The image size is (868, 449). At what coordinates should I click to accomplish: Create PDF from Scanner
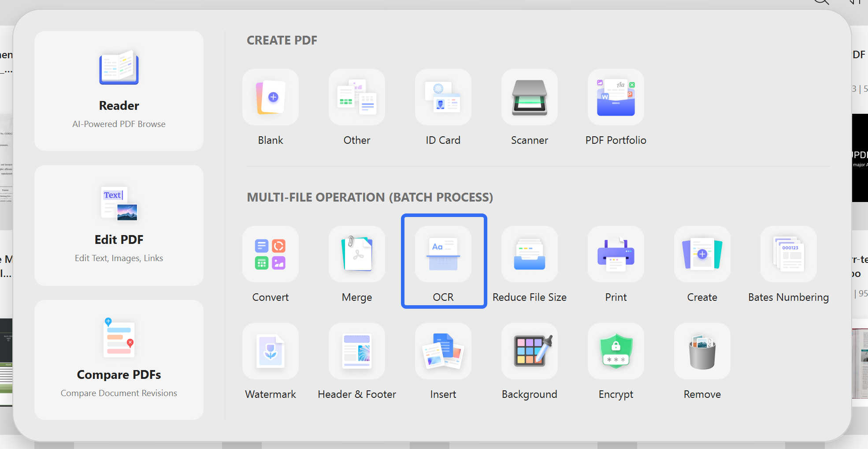click(530, 97)
